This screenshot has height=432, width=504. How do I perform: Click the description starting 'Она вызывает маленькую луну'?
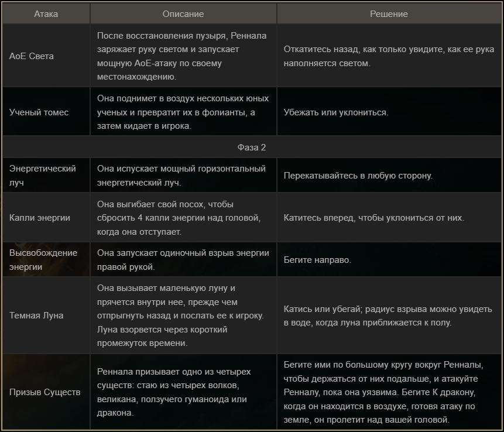(180, 315)
